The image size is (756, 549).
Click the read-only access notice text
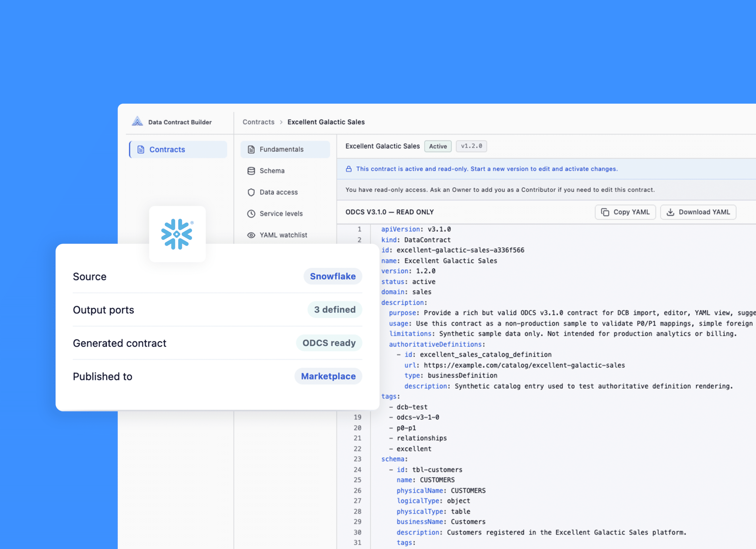500,190
